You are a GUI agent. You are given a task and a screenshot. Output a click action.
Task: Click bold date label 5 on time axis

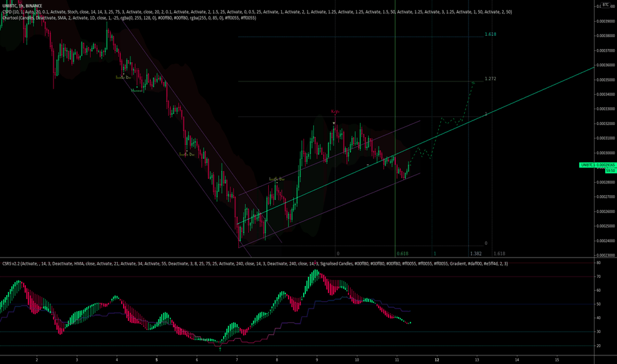[157, 359]
